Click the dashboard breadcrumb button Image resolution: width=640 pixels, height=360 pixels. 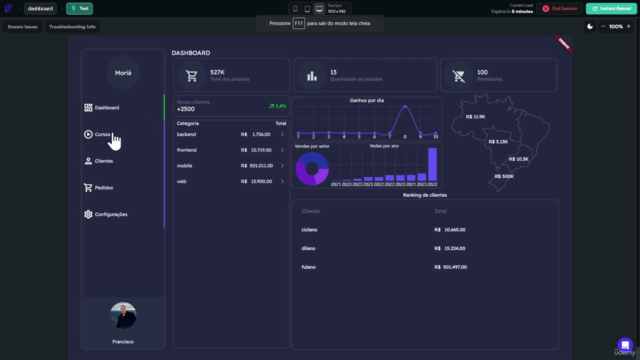[x=40, y=9]
